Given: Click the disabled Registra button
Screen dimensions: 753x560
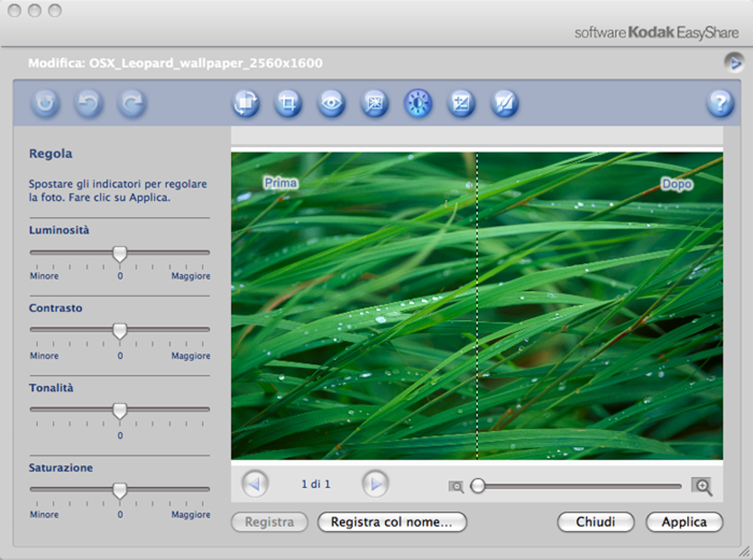Looking at the screenshot, I should click(269, 522).
